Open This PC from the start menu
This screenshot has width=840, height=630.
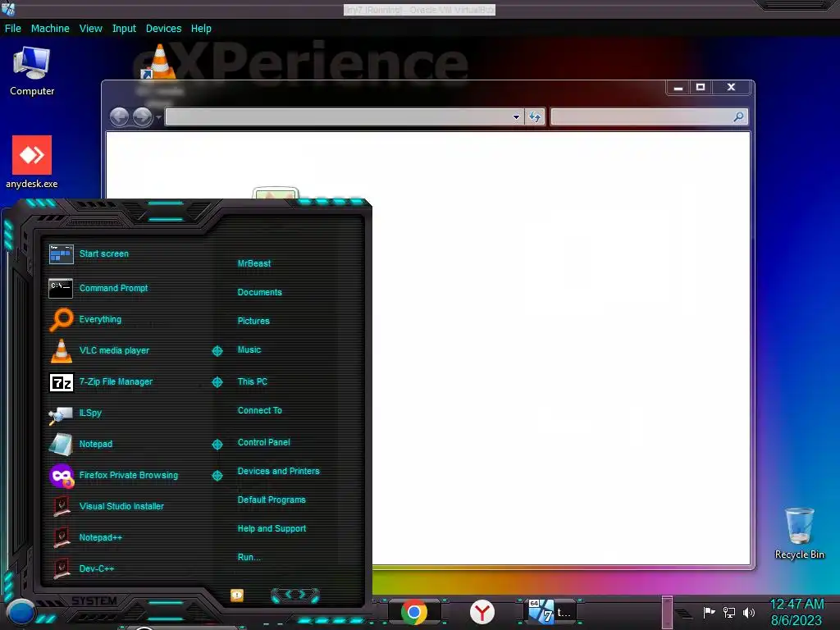pos(253,382)
